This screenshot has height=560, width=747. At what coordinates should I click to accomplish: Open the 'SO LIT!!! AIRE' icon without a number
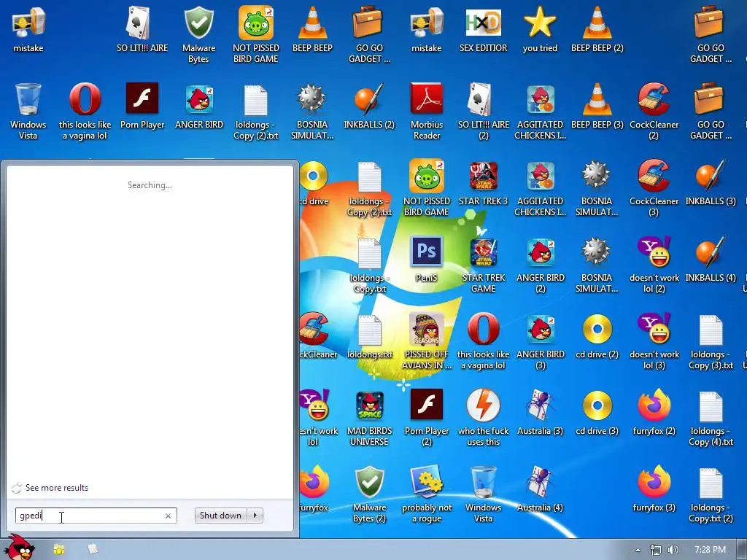(142, 29)
